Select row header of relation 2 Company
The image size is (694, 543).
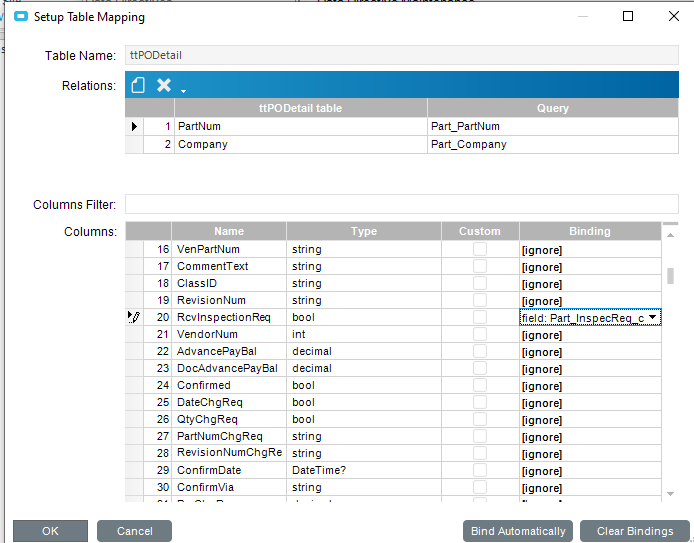pyautogui.click(x=134, y=145)
